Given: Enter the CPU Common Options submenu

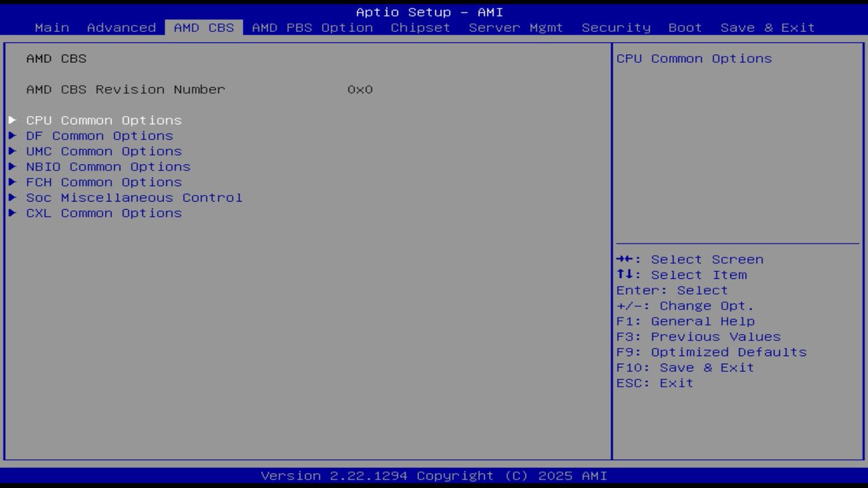Looking at the screenshot, I should [x=104, y=120].
